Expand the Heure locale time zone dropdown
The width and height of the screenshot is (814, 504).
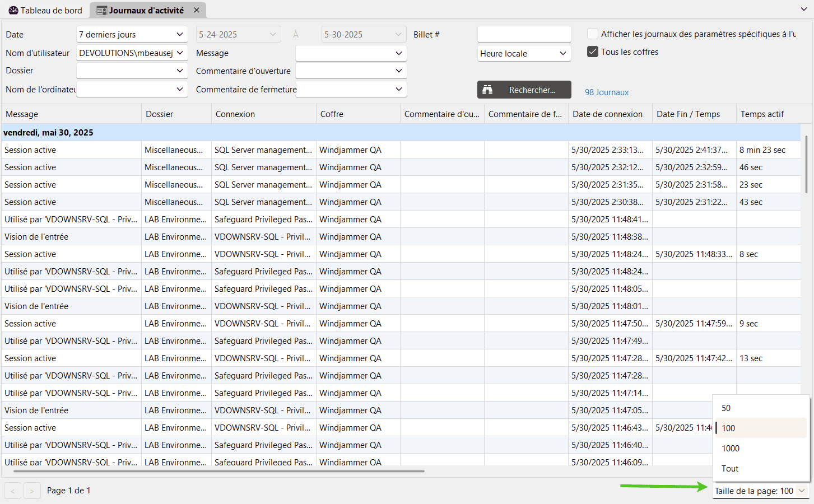coord(563,53)
